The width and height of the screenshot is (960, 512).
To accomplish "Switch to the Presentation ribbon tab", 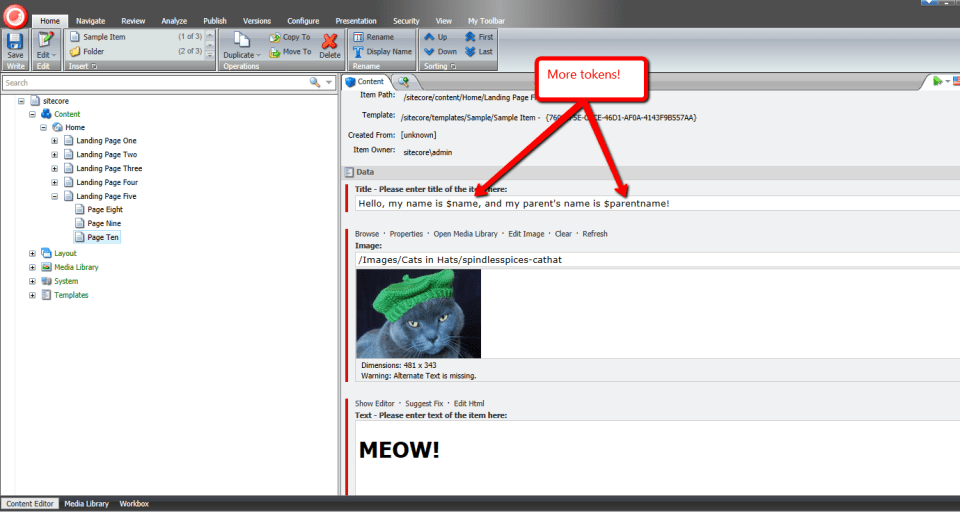I will click(x=356, y=21).
